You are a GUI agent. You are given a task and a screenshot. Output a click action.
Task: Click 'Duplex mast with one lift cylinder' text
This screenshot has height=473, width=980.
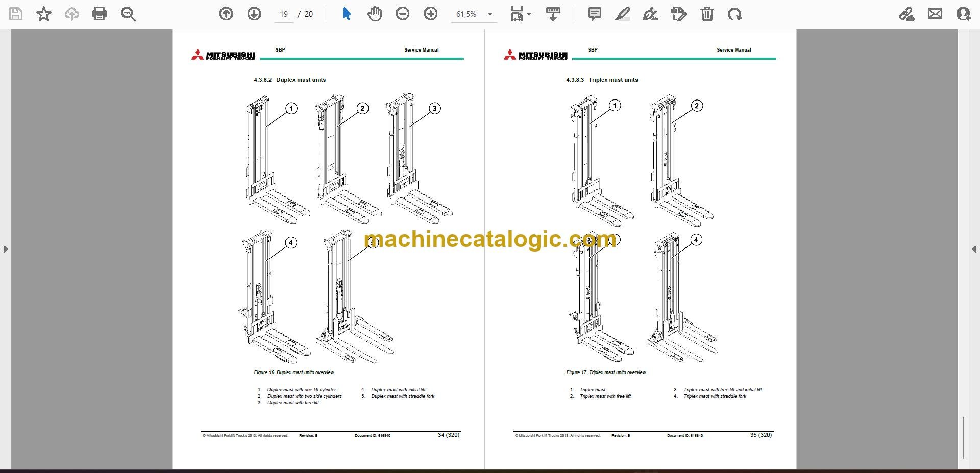[x=302, y=390]
